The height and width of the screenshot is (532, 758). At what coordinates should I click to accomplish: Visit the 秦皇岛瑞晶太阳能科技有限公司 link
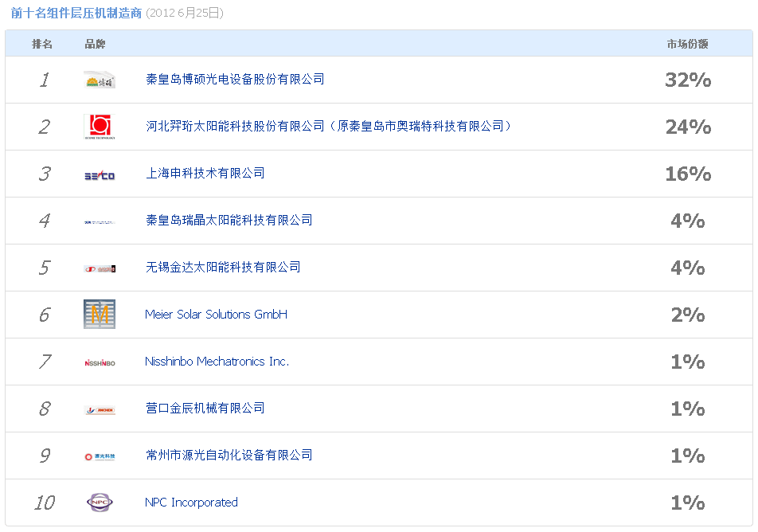click(x=229, y=221)
